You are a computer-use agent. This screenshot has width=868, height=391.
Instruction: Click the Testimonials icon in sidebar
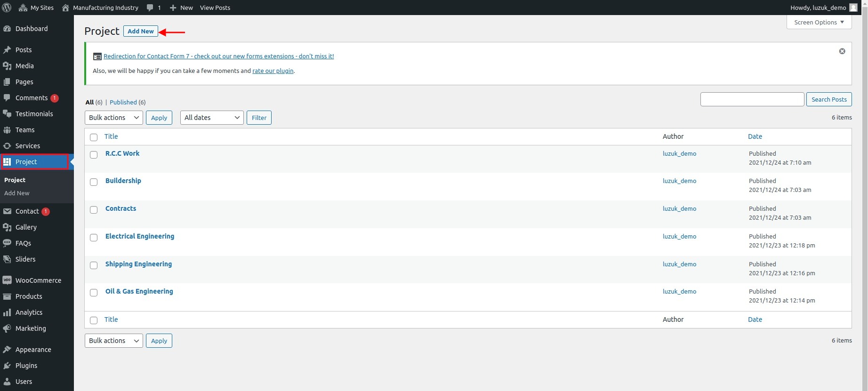click(x=7, y=114)
